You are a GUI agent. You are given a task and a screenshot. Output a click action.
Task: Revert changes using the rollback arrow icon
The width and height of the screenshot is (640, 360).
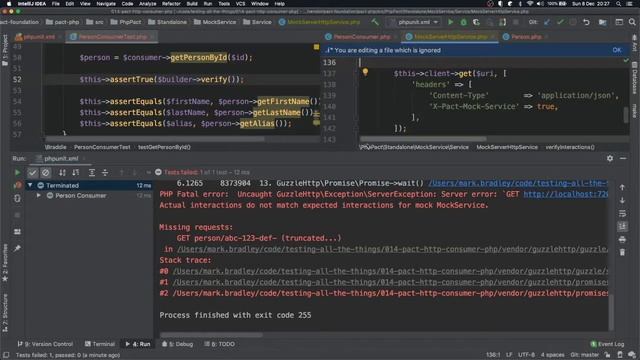586,22
